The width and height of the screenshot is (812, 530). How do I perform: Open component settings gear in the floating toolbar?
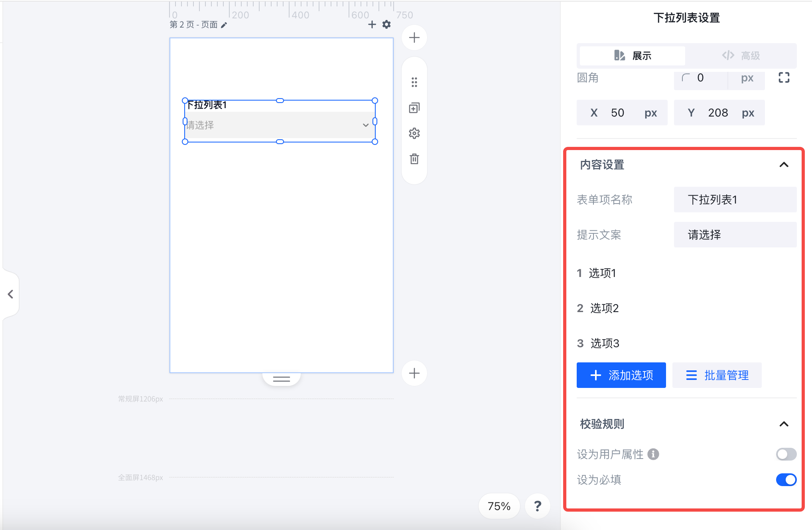[x=414, y=133]
